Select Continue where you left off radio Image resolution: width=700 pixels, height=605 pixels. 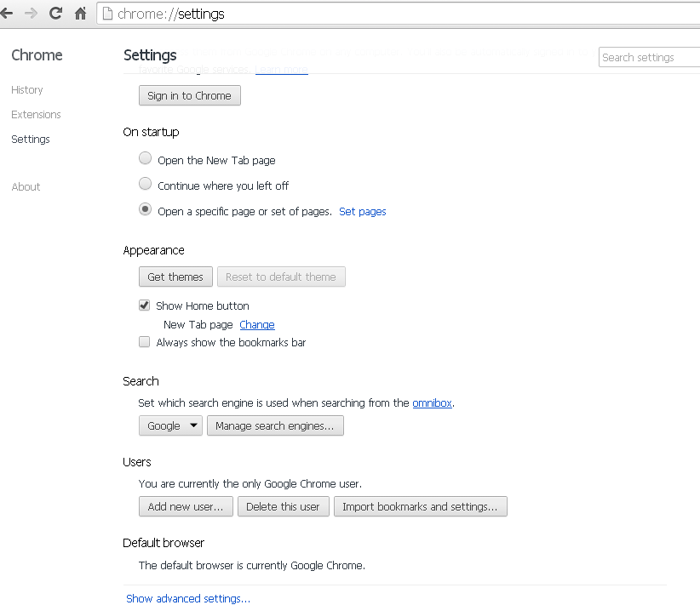tap(145, 184)
